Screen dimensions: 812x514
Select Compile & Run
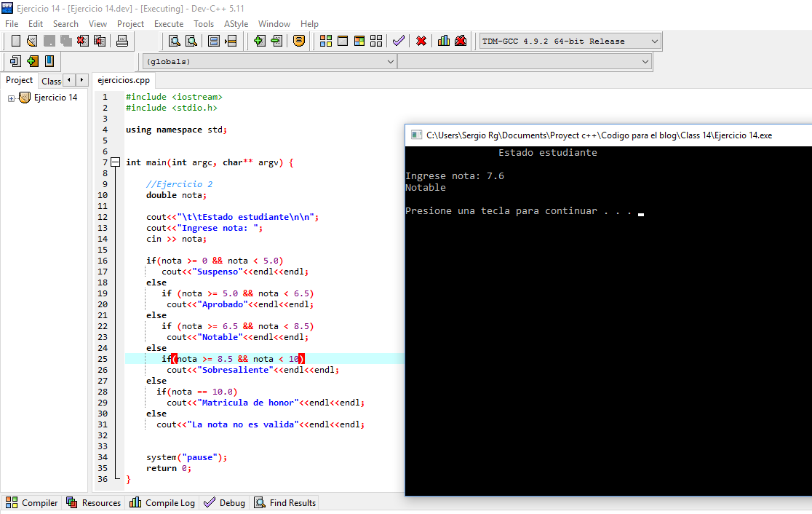tap(359, 41)
